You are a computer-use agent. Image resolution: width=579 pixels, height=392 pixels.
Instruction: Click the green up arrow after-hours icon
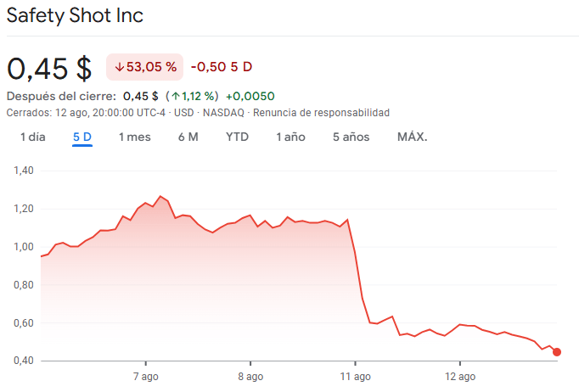(x=174, y=96)
